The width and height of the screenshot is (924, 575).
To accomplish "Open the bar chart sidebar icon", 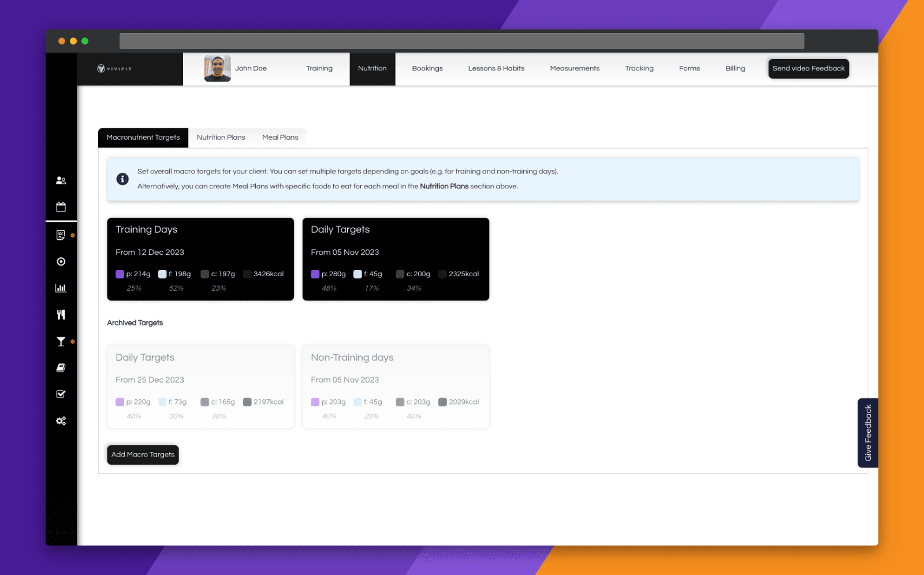I will click(x=61, y=288).
